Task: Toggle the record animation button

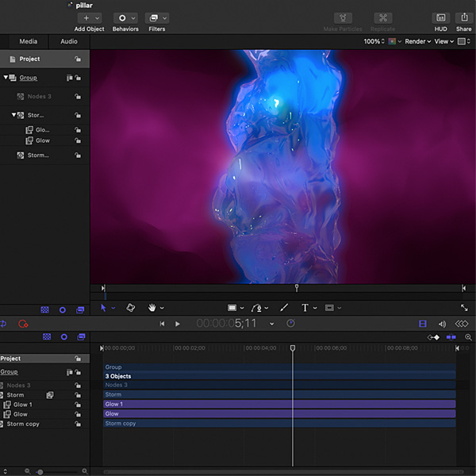Action: (23, 324)
